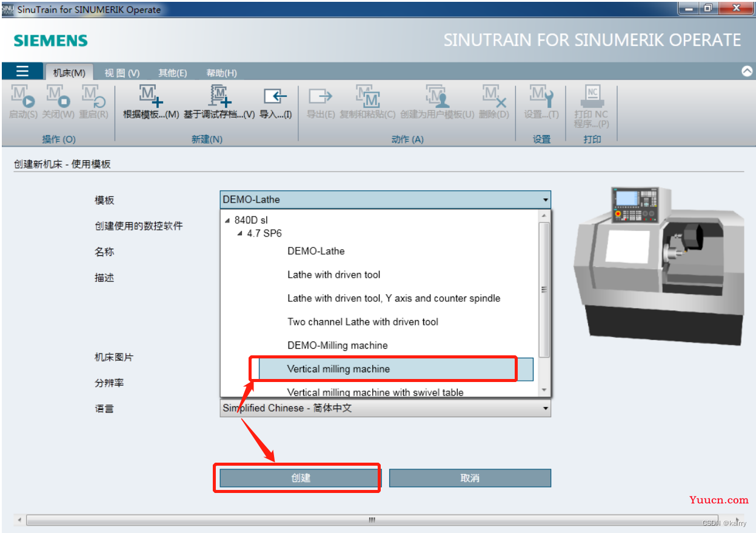Screen dimensions: 756x533
Task: Open the 视图(V) tab
Action: 122,73
